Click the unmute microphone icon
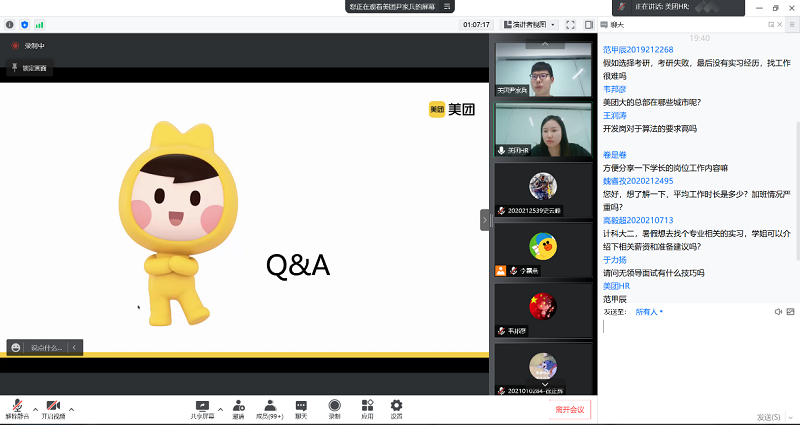 (x=17, y=406)
